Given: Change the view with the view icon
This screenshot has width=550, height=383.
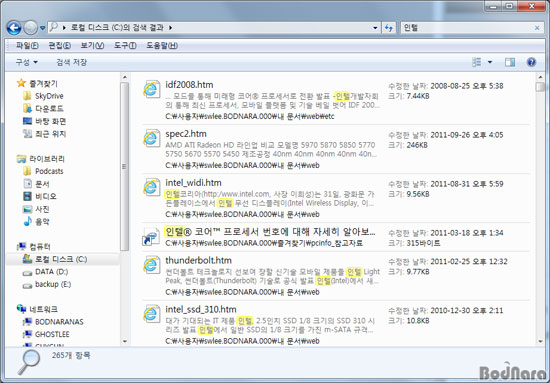Looking at the screenshot, I should pyautogui.click(x=476, y=62).
